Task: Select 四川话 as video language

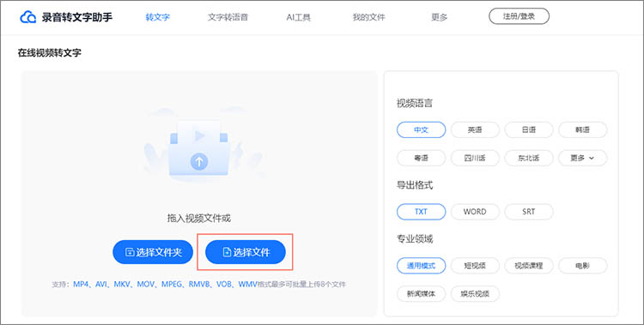Action: (475, 158)
